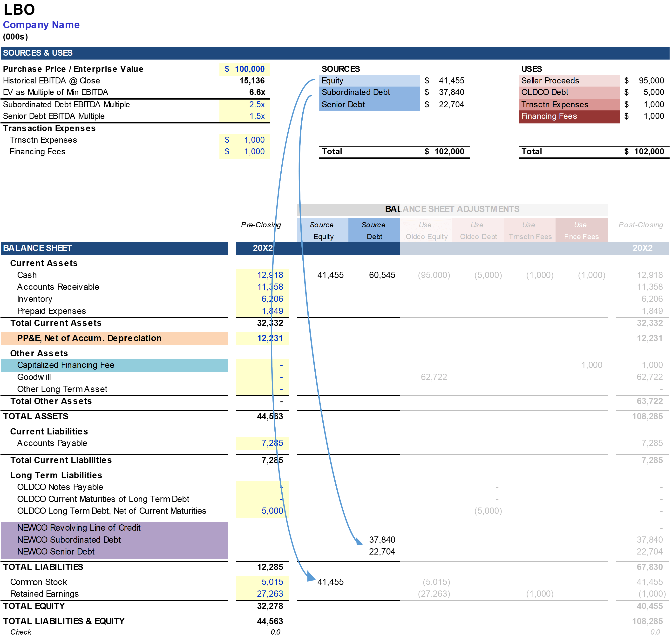
Task: Click the NEWCO Revolving Line of Credit label
Action: 79,528
